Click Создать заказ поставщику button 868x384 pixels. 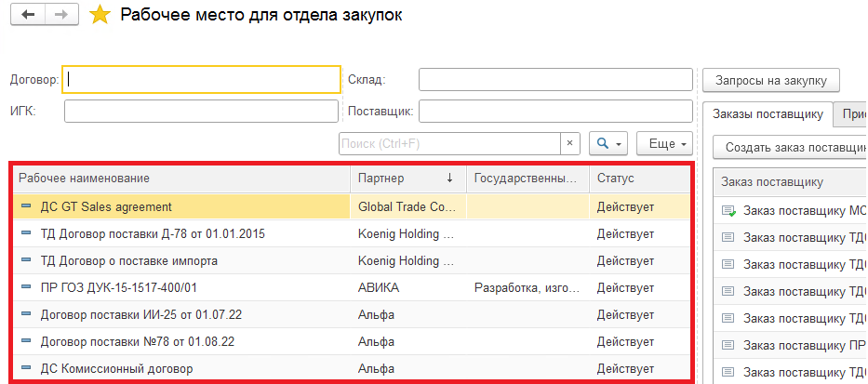[x=791, y=147]
